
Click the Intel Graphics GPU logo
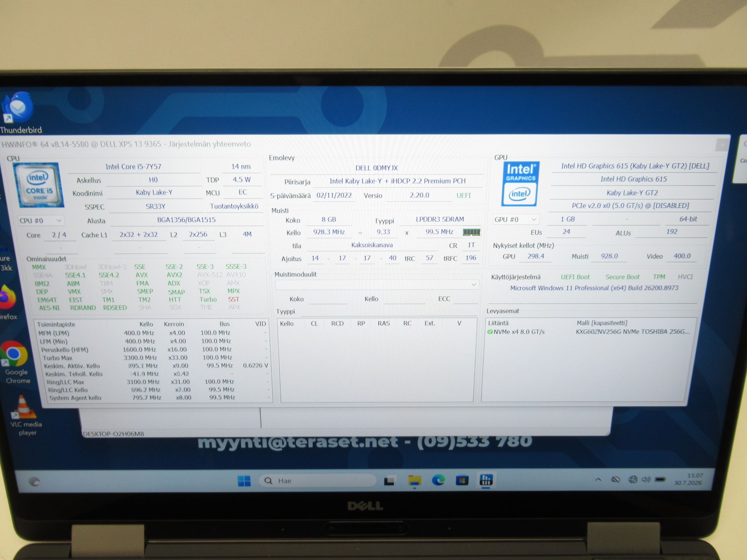click(x=520, y=184)
